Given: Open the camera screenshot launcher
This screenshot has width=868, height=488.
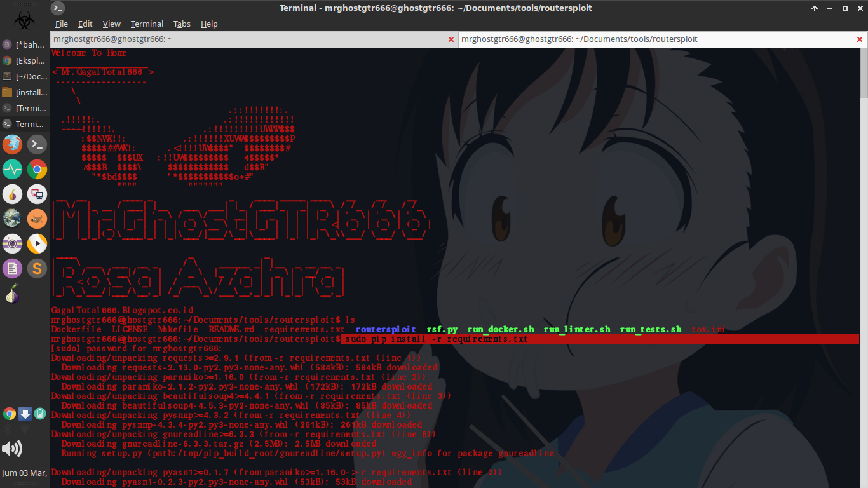Looking at the screenshot, I should pyautogui.click(x=12, y=243).
